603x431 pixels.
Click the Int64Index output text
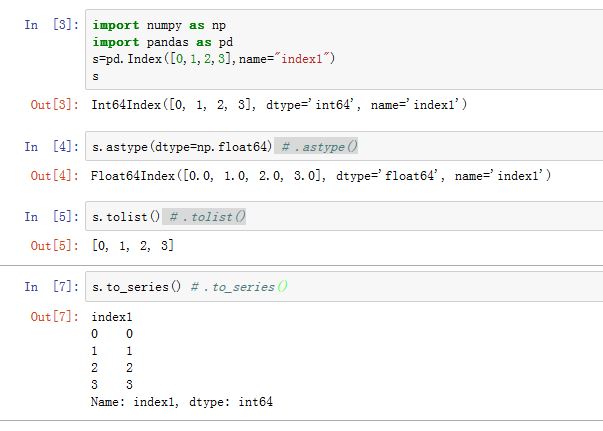pyautogui.click(x=279, y=105)
